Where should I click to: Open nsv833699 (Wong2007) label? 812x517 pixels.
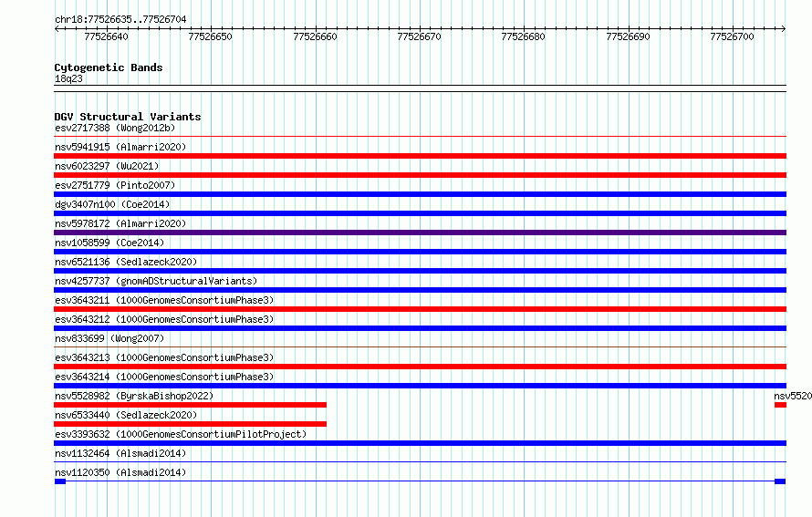click(x=109, y=338)
